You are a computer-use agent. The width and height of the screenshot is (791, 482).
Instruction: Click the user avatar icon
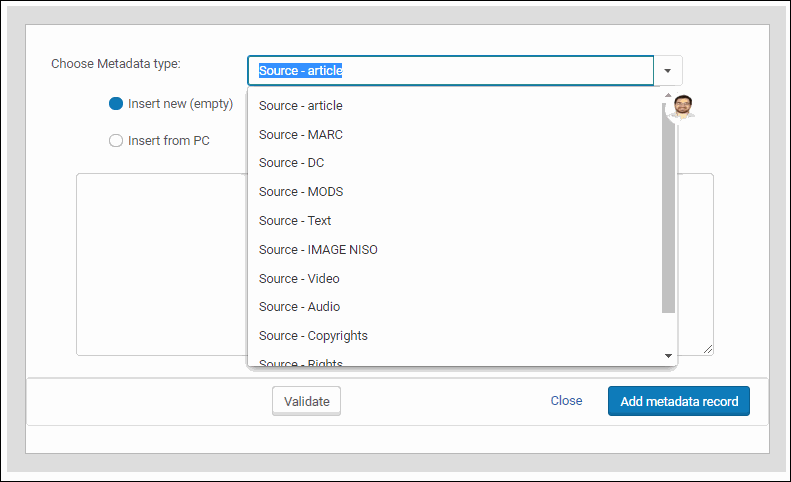coord(683,107)
